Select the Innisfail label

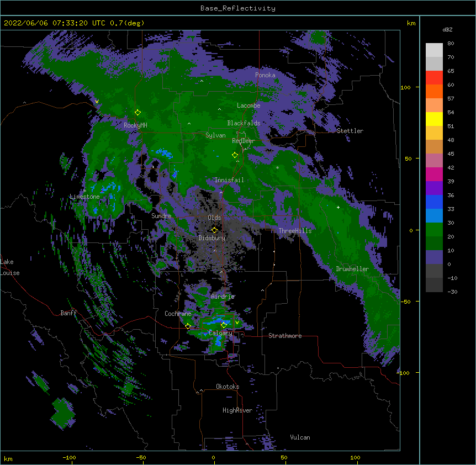click(229, 180)
